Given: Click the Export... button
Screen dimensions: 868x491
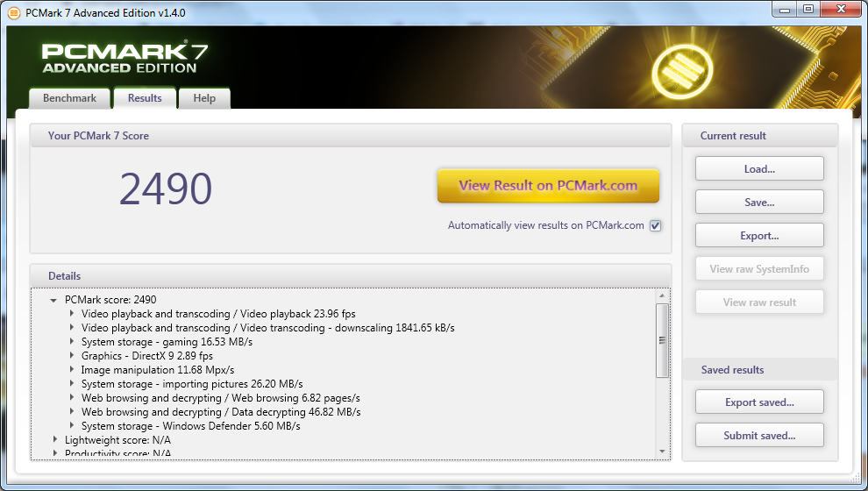Looking at the screenshot, I should coord(759,235).
